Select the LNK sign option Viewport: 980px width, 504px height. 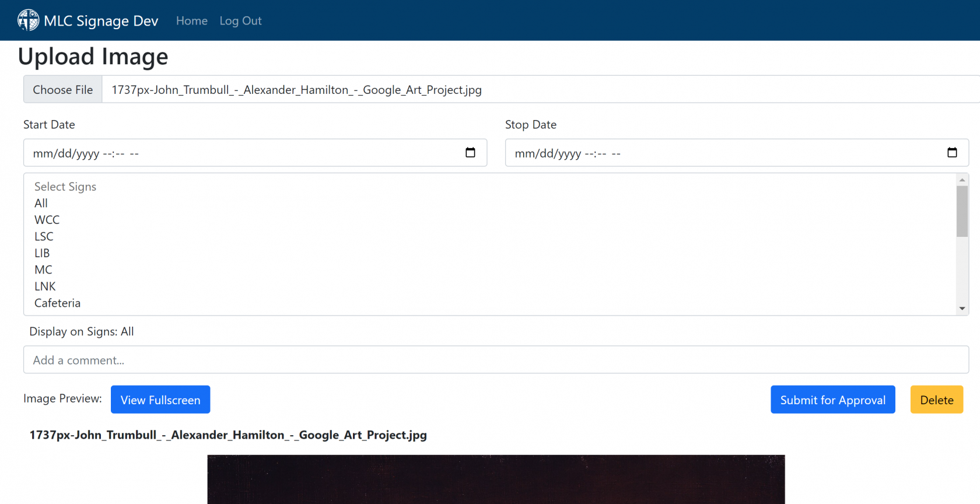click(490, 286)
